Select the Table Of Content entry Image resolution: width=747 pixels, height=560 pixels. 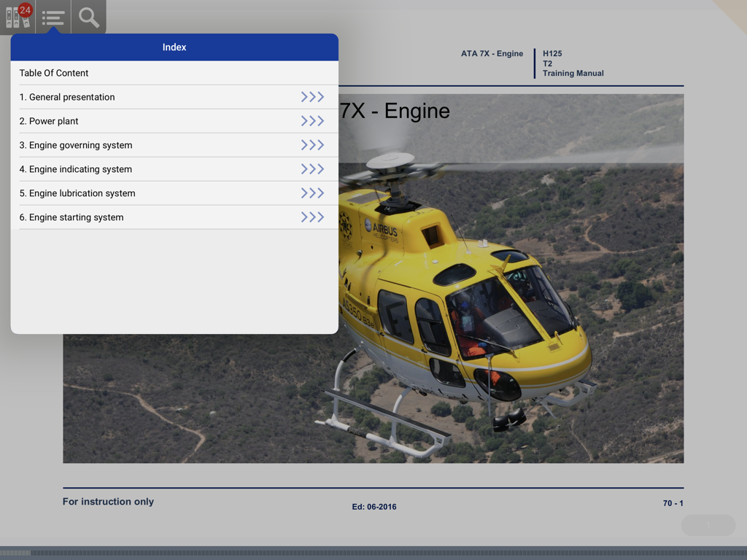point(53,73)
